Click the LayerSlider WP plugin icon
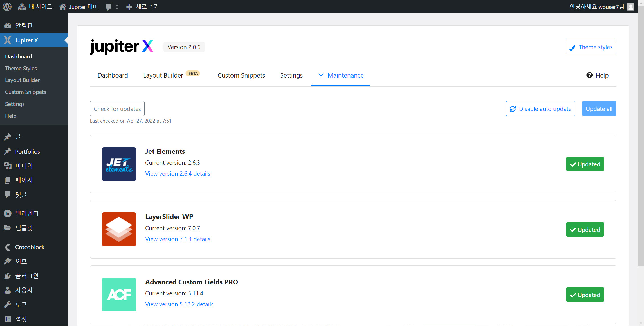 (119, 229)
